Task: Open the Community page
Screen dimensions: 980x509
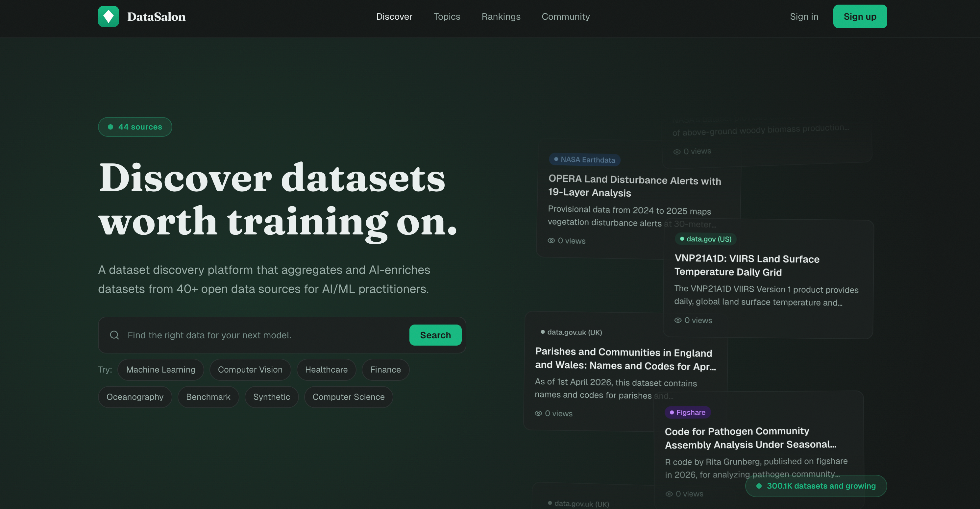Action: pyautogui.click(x=566, y=16)
